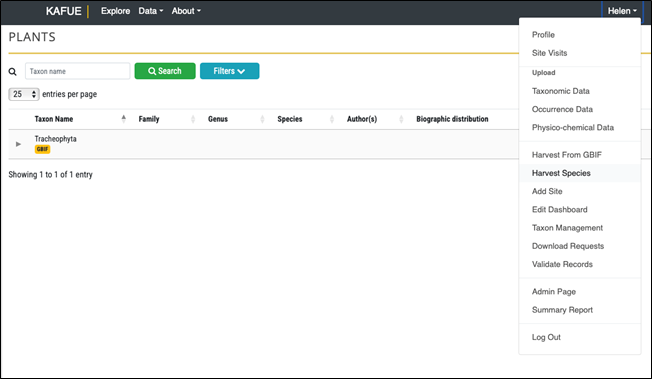Go to Explore in the navbar
This screenshot has height=379, width=652.
[116, 11]
